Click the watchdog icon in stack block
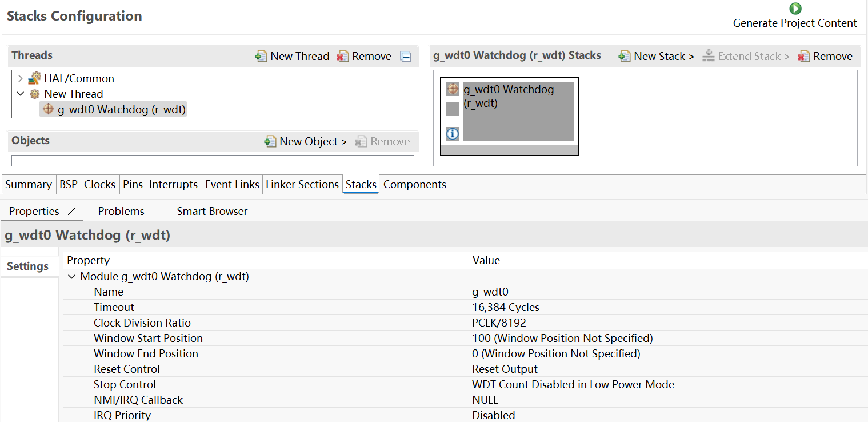The image size is (868, 422). point(453,89)
